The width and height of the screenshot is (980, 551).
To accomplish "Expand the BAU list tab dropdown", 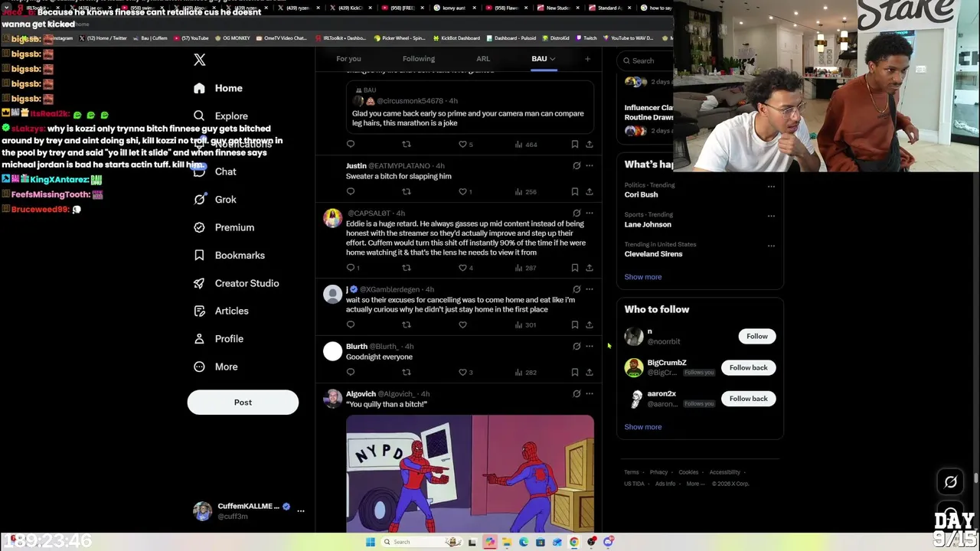I will [551, 59].
